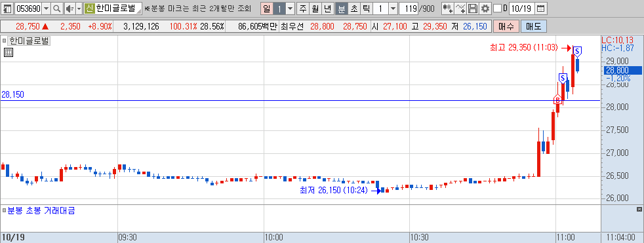Toggle the square beside 분봉 초봉 거래대금
Screen dimensions: 644x243
click(4, 210)
